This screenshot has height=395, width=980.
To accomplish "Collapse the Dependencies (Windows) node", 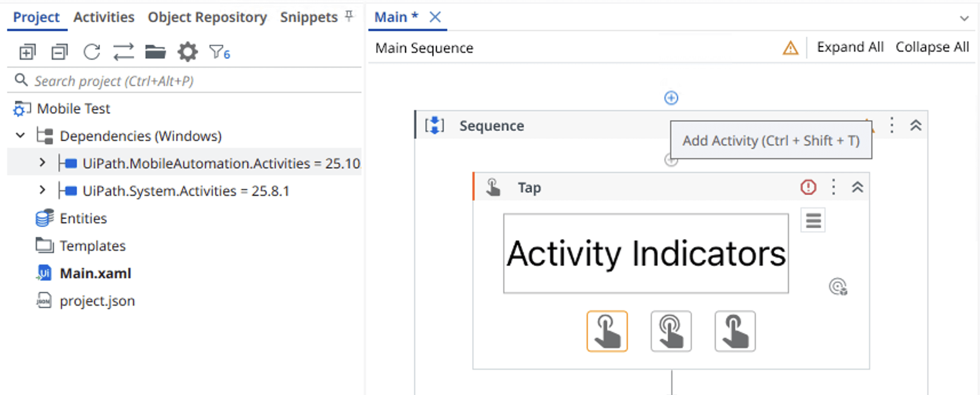I will click(20, 136).
